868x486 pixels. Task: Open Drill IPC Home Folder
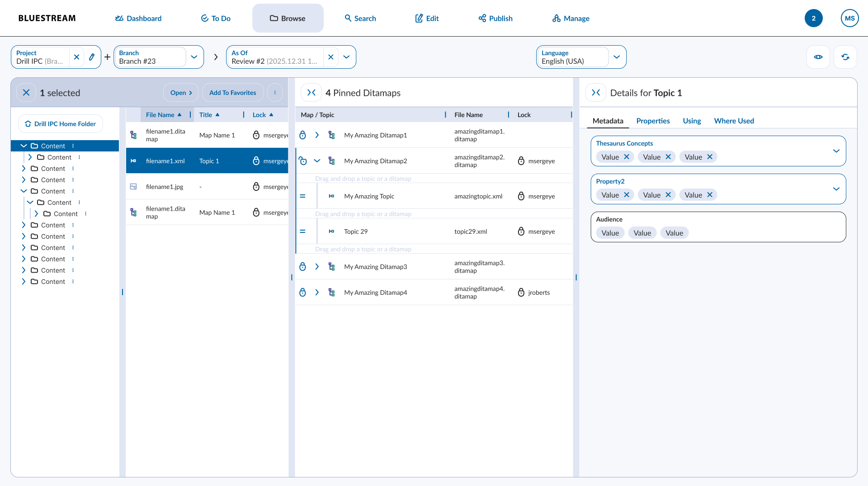point(61,124)
